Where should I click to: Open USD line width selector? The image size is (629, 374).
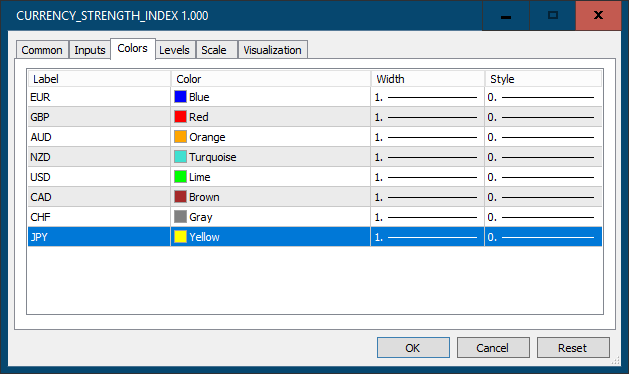tap(428, 177)
